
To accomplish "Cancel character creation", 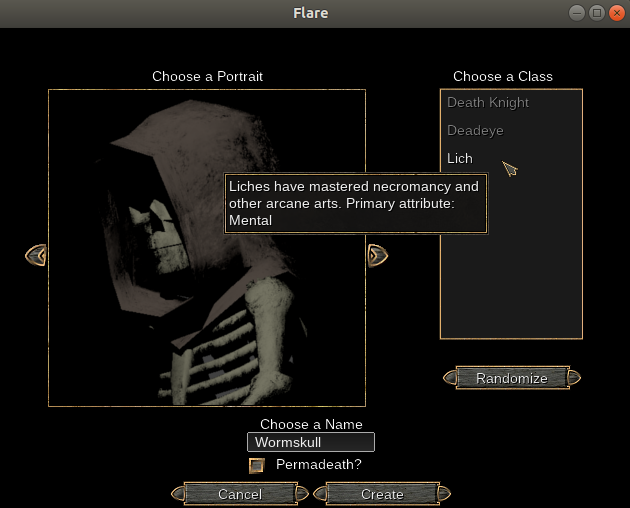I will 240,494.
